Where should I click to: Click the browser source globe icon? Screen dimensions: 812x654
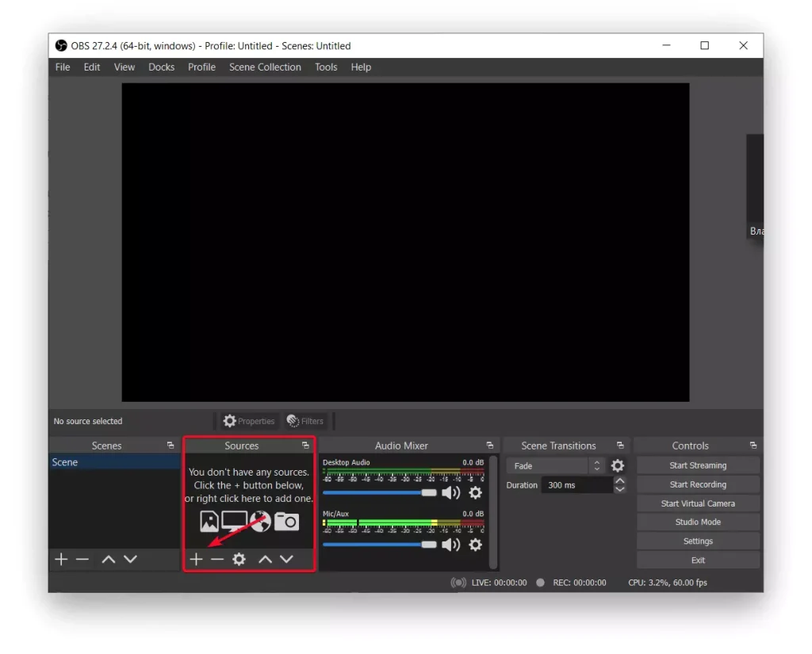[x=260, y=522]
